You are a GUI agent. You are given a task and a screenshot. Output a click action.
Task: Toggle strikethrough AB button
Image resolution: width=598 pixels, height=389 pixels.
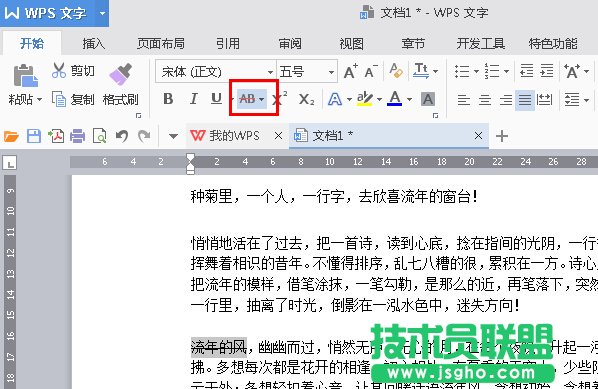248,99
